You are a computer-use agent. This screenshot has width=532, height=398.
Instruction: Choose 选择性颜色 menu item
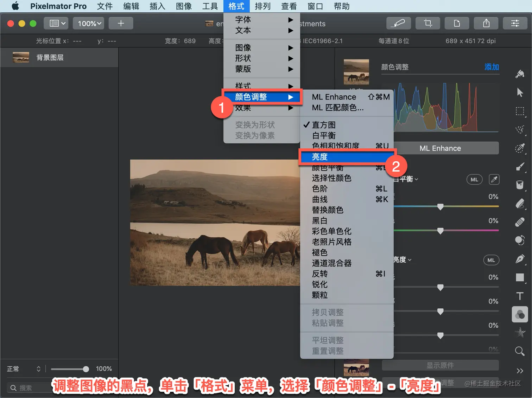point(347,178)
